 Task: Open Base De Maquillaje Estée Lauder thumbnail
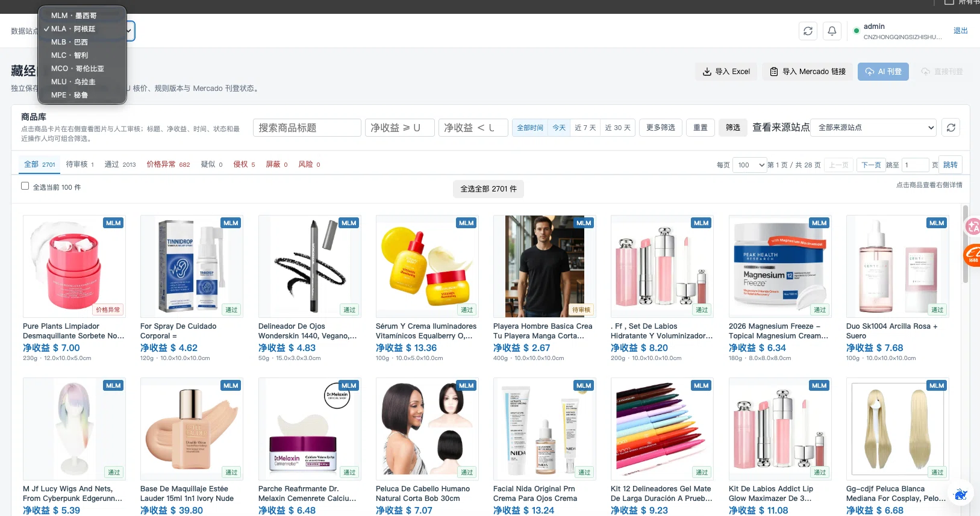[x=192, y=429]
